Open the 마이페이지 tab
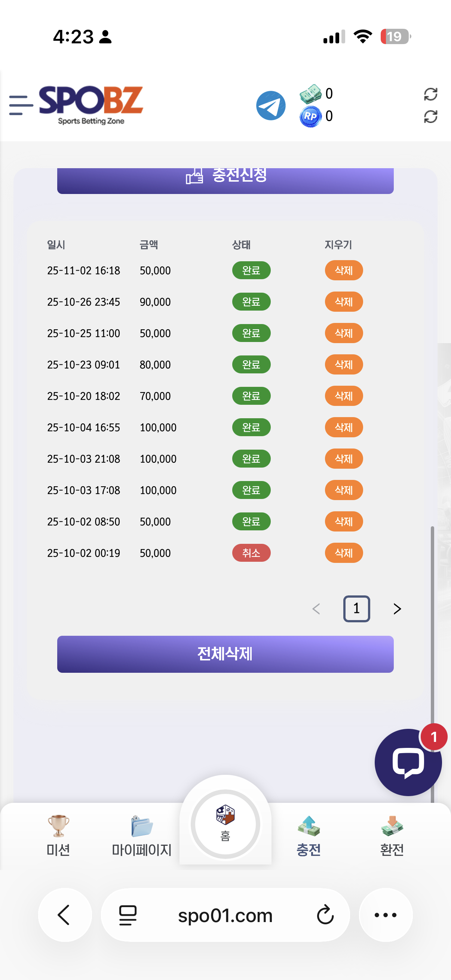Image resolution: width=451 pixels, height=980 pixels. [x=142, y=836]
